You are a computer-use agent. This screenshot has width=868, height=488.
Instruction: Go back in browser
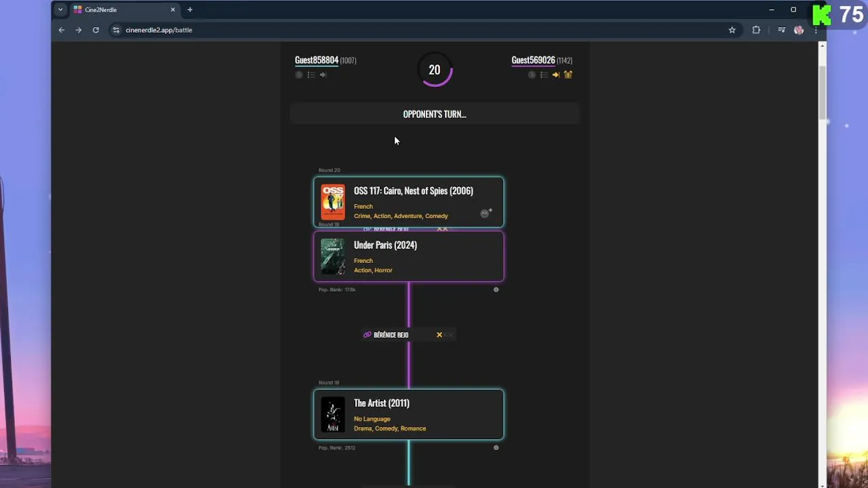[62, 30]
